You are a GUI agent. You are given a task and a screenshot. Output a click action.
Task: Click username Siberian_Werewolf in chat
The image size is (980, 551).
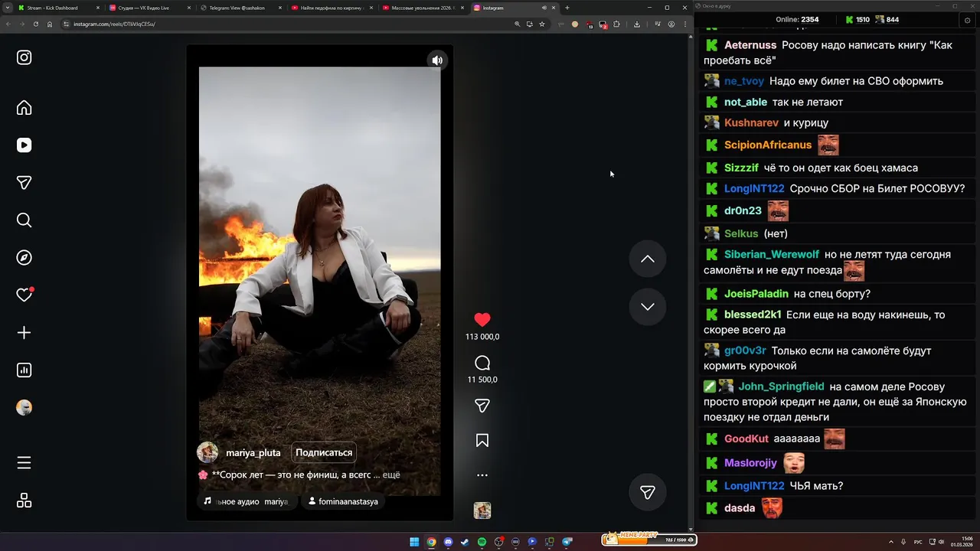pos(772,254)
